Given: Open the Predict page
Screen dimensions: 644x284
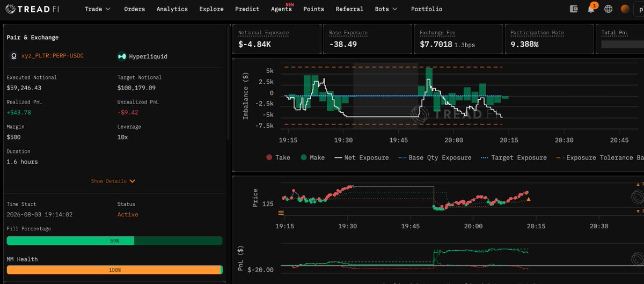Looking at the screenshot, I should coord(247,9).
